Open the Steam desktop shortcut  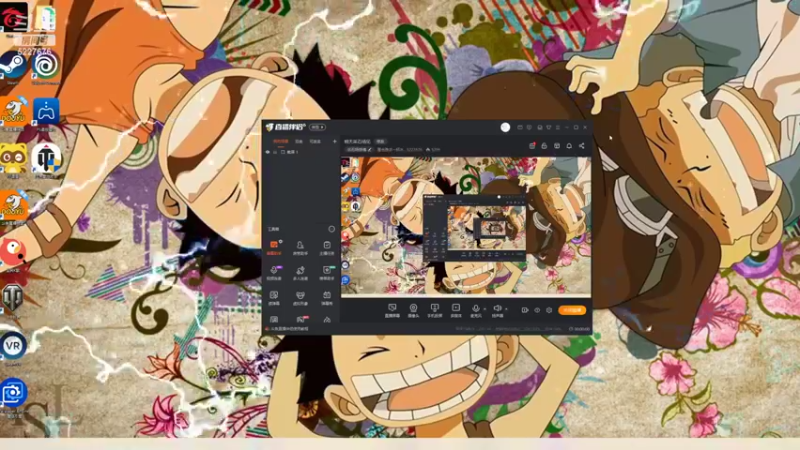tap(13, 67)
